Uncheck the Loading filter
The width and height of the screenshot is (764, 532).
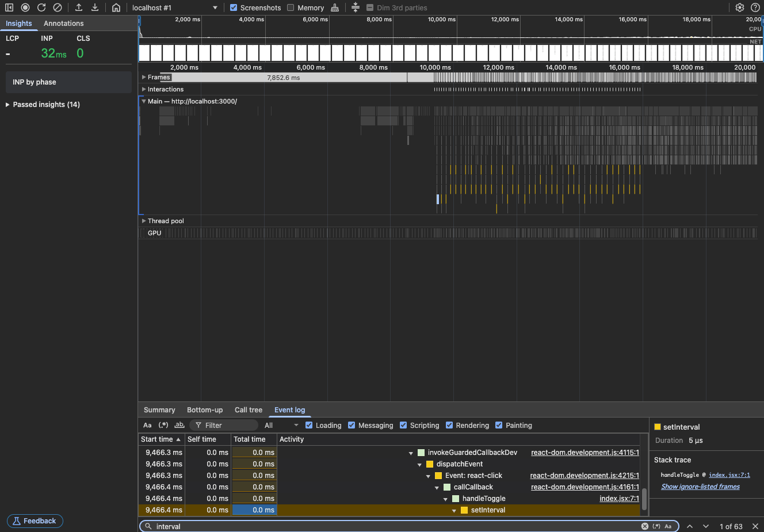[309, 425]
